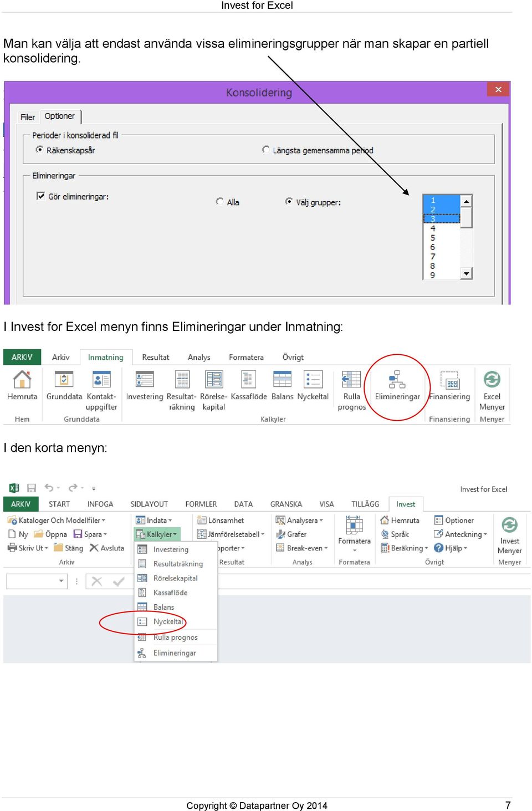Select the Alla eliminations radio button

pyautogui.click(x=220, y=202)
